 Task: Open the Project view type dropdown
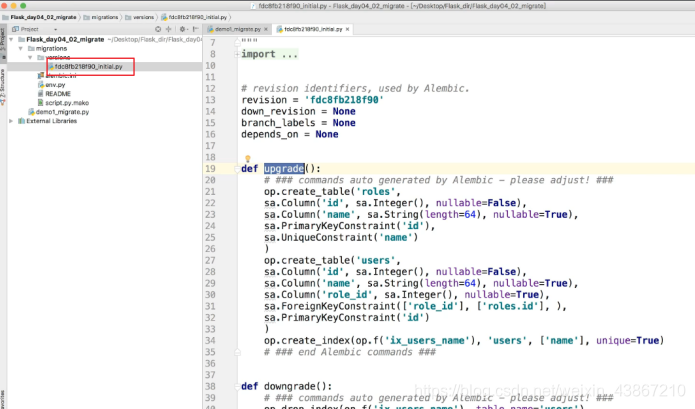coord(55,29)
